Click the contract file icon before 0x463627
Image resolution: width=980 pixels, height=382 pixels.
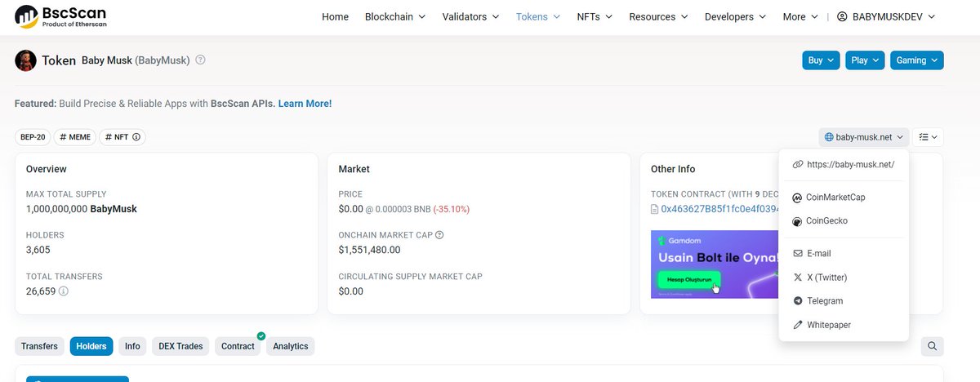(654, 210)
